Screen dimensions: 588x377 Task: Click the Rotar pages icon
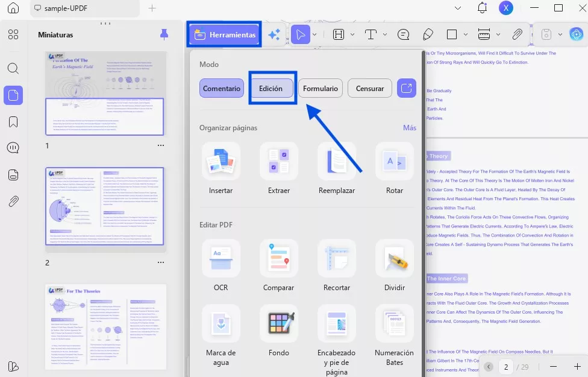click(x=395, y=161)
